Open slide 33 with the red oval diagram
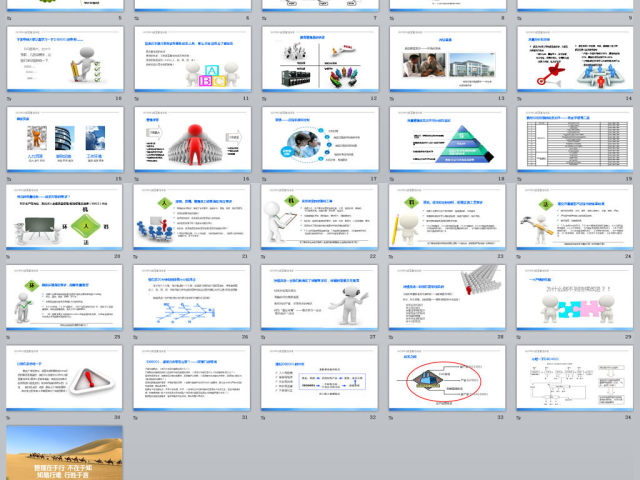The image size is (640, 480). tap(448, 379)
